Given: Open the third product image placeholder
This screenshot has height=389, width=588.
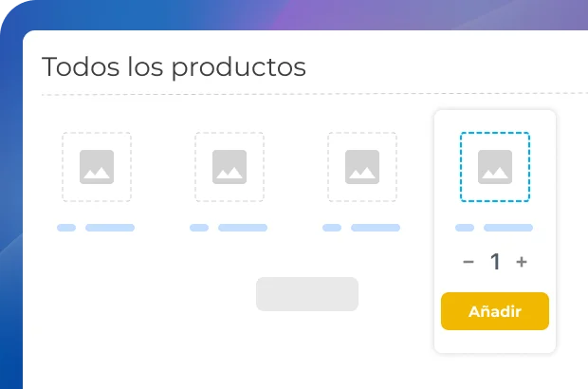Looking at the screenshot, I should tap(362, 167).
